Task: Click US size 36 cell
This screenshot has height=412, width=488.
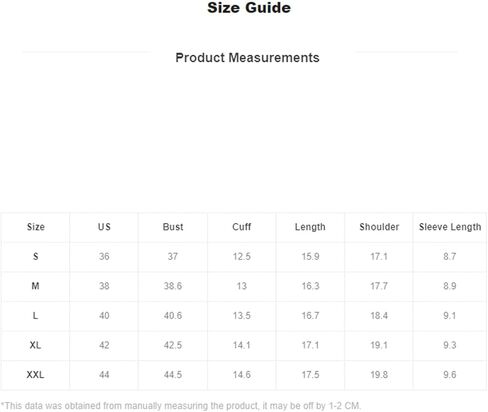Action: [104, 256]
